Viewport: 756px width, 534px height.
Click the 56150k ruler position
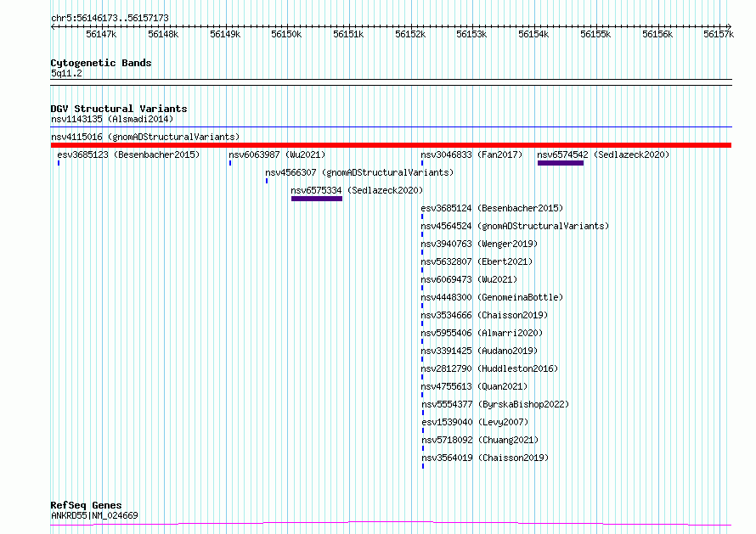[286, 34]
